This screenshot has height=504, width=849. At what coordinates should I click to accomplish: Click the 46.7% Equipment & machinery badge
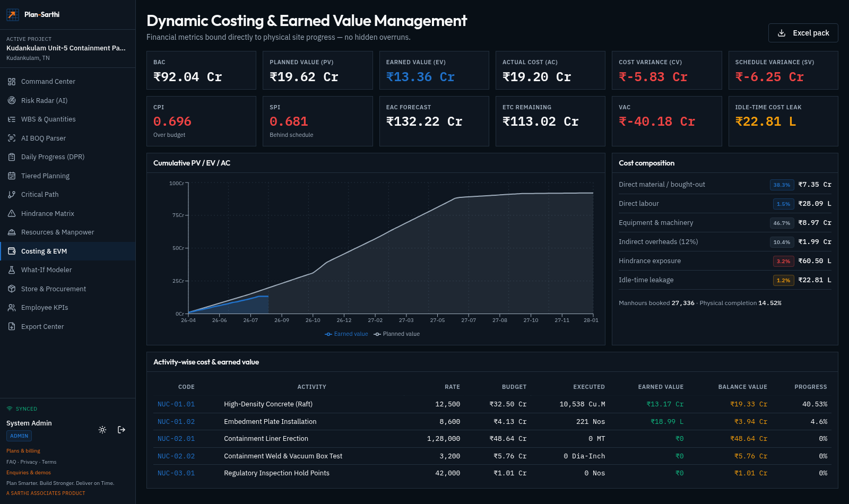(782, 223)
